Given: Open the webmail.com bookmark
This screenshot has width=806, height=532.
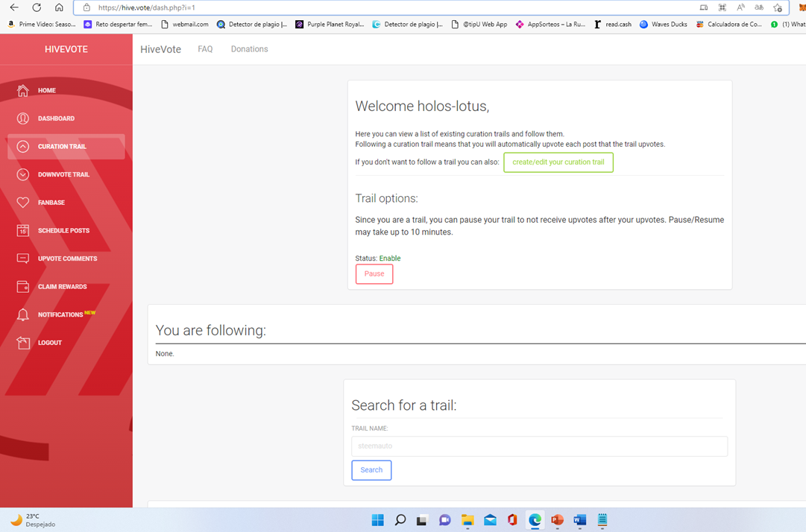Looking at the screenshot, I should tap(185, 24).
